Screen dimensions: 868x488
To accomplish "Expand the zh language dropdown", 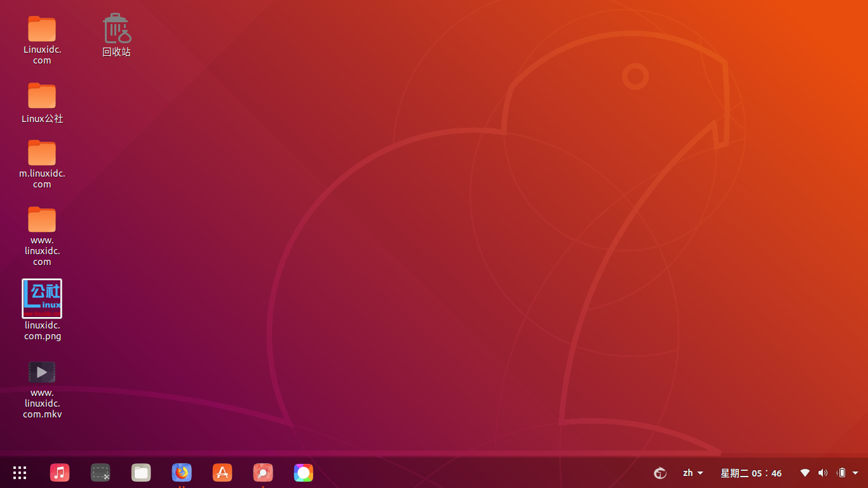I will point(692,473).
